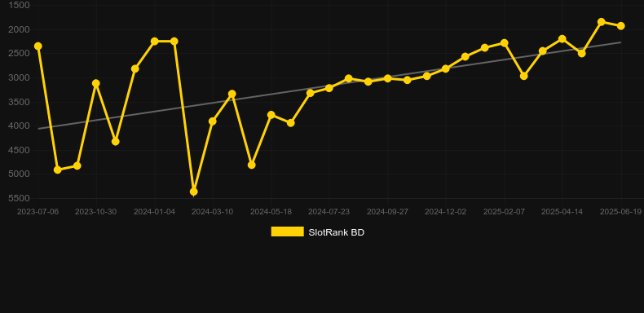
Task: Click the 2023-07-06 x-axis date label
Action: [x=37, y=212]
